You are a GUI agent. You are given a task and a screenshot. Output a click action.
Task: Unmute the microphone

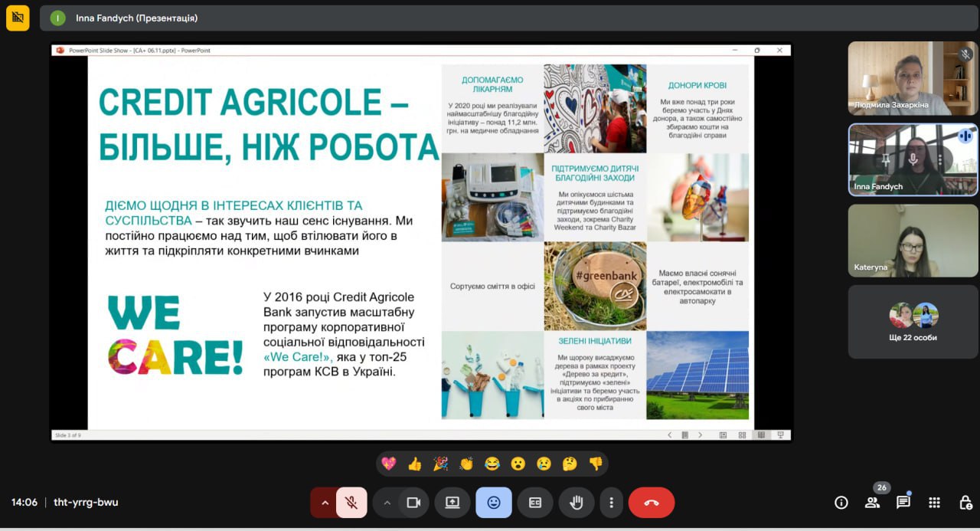click(351, 503)
